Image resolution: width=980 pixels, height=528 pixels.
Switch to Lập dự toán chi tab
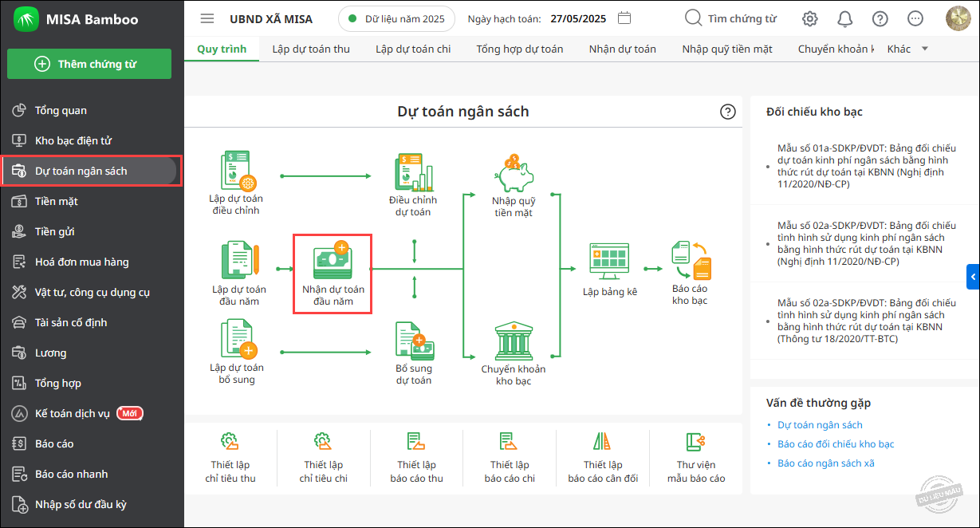pos(413,49)
